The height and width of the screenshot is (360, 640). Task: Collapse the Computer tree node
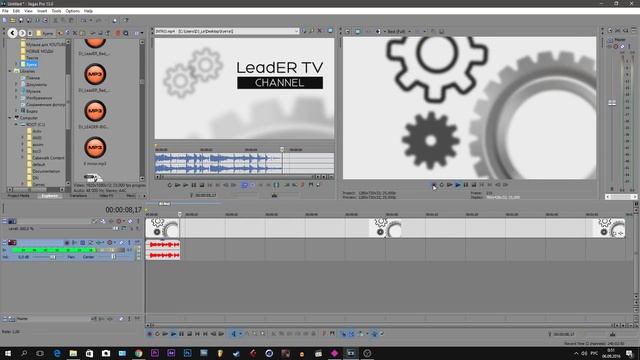click(x=10, y=118)
